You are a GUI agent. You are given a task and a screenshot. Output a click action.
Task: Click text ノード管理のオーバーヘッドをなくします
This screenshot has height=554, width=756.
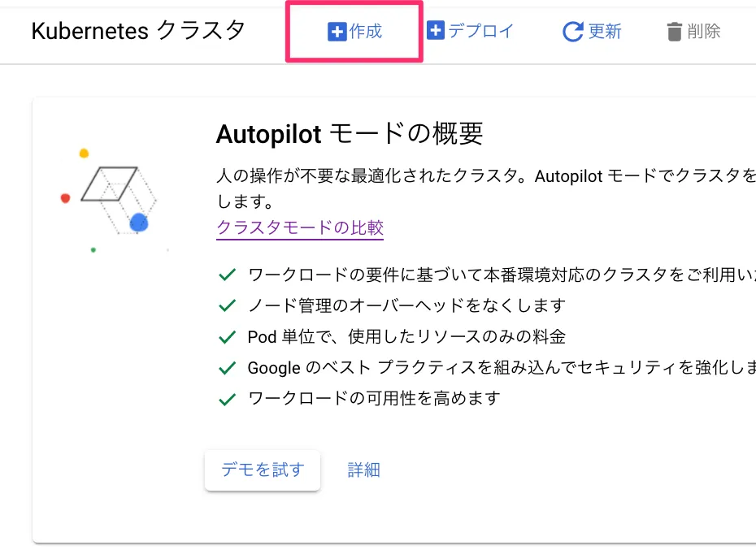tap(406, 305)
